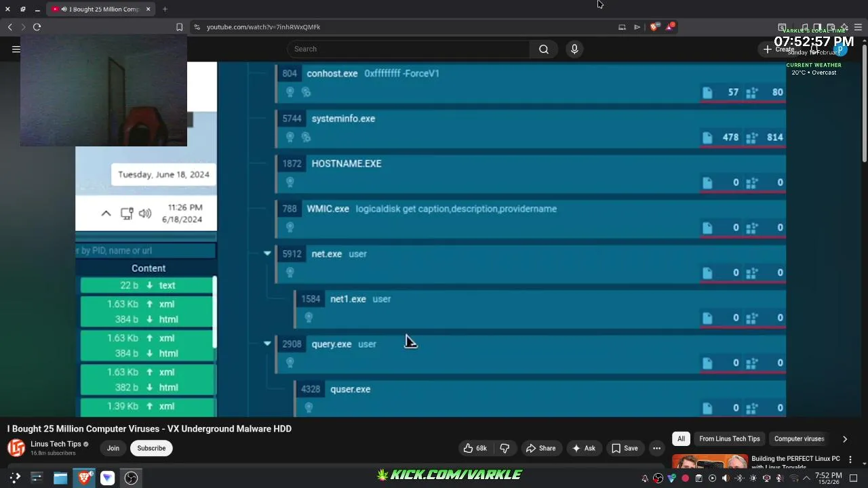Show hidden system tray icons chevron
Screen dimensions: 868x488
(x=806, y=479)
